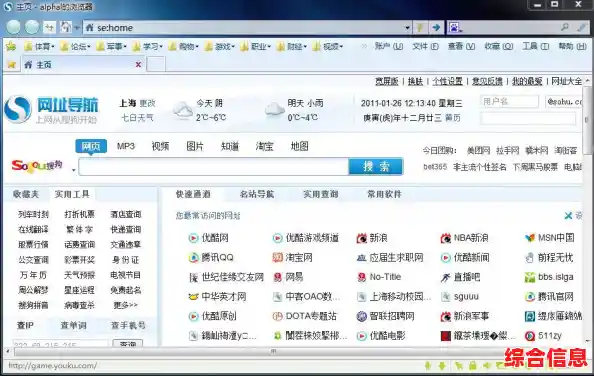Open the 账户(U) menu
The image size is (594, 376).
point(389,46)
